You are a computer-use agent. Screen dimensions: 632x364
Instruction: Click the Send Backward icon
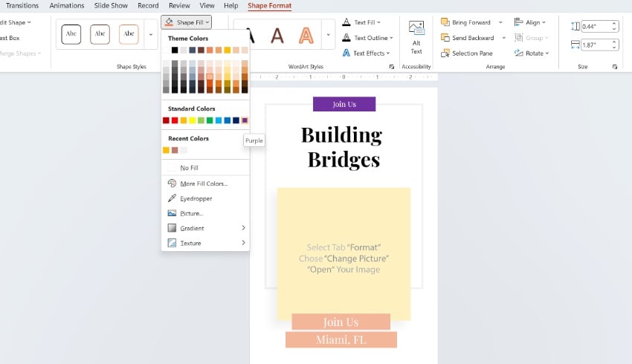click(445, 38)
